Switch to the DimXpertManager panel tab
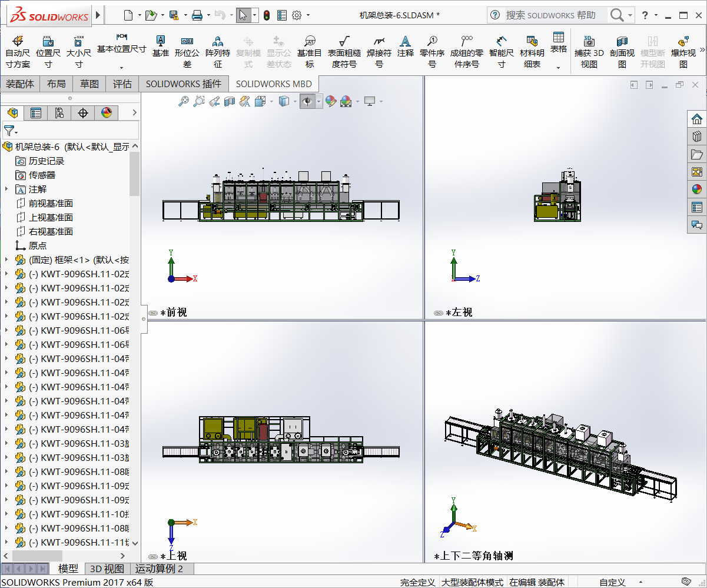This screenshot has width=707, height=588. (83, 112)
